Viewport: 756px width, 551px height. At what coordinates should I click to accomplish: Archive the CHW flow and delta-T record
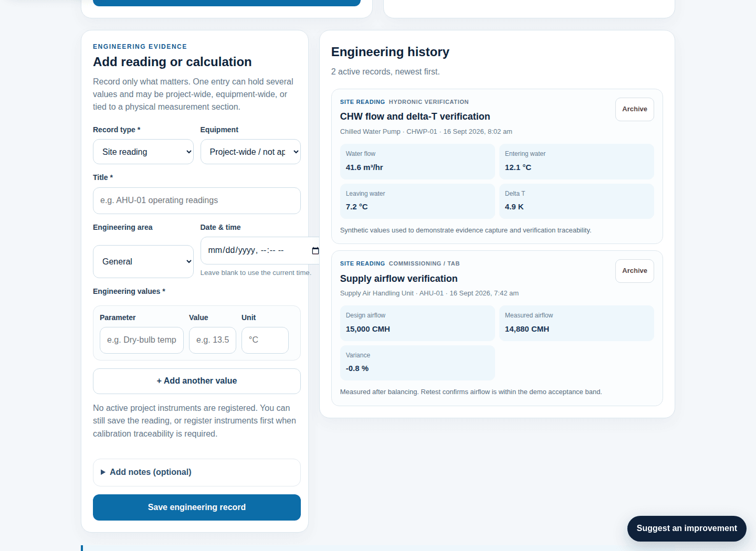point(635,109)
